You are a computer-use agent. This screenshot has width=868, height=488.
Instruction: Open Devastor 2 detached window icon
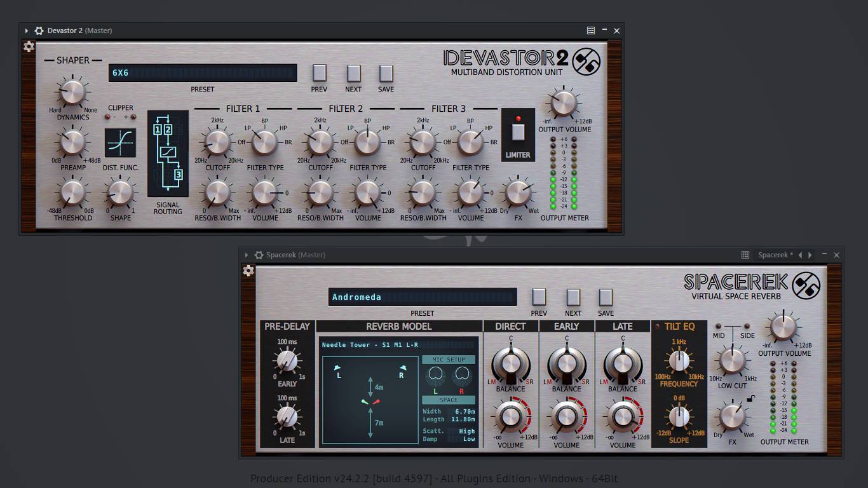point(591,30)
